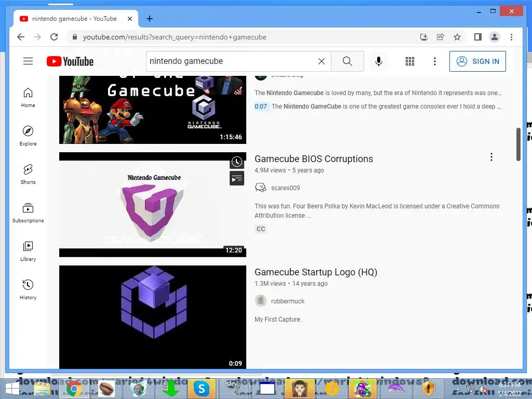Click the 4.9M views metadata text
This screenshot has height=399, width=532.
(x=270, y=170)
